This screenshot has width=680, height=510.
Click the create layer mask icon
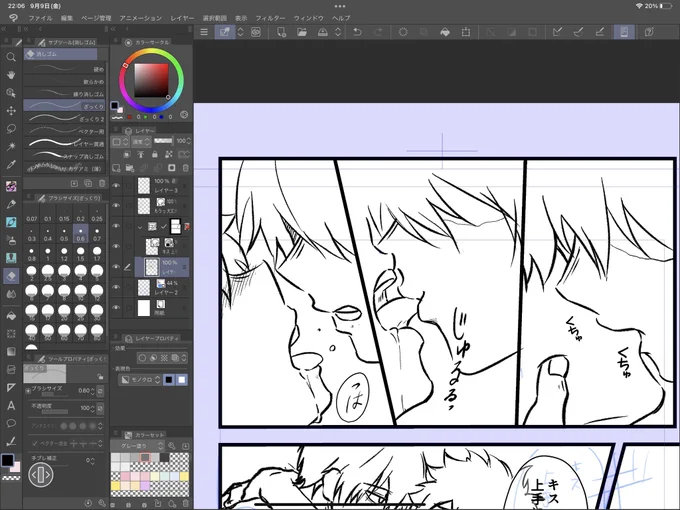[172, 168]
